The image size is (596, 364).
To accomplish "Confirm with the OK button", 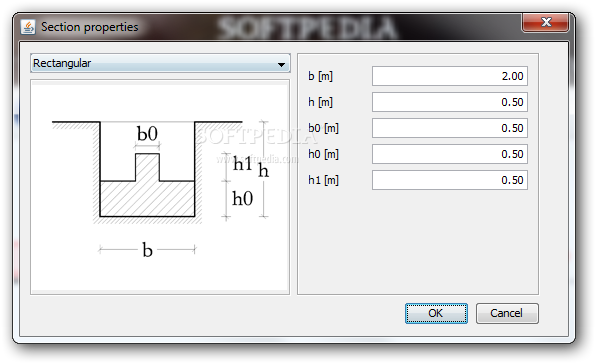I will (436, 313).
